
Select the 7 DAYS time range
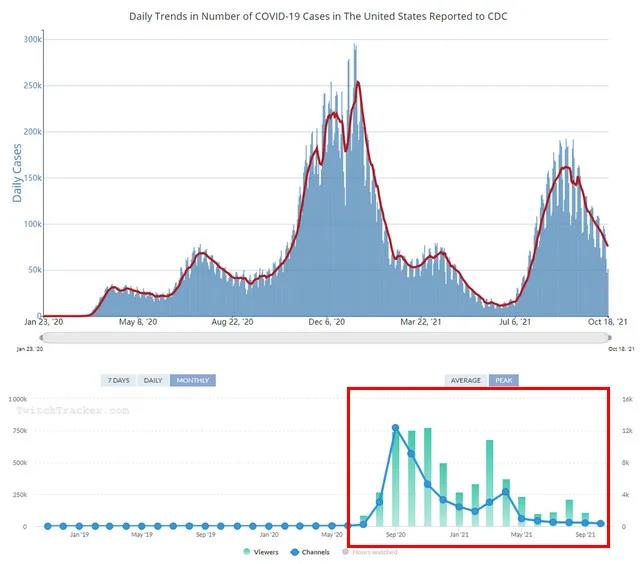118,380
